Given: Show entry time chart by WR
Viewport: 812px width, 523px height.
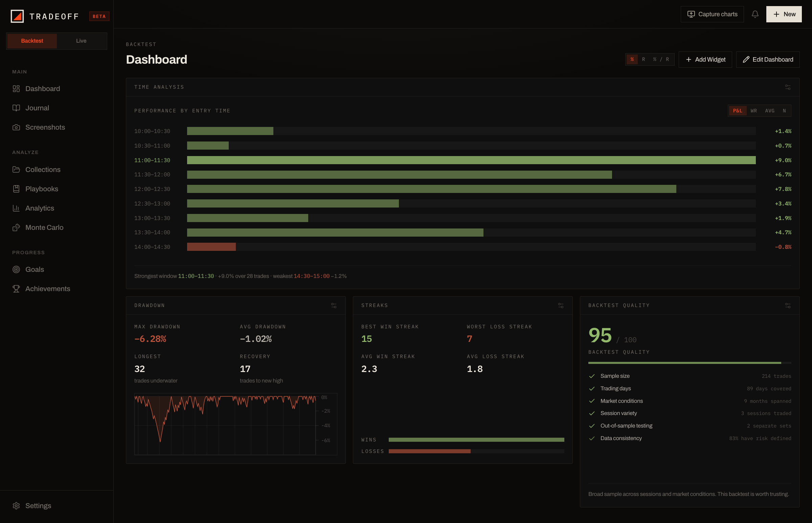Looking at the screenshot, I should pos(753,111).
